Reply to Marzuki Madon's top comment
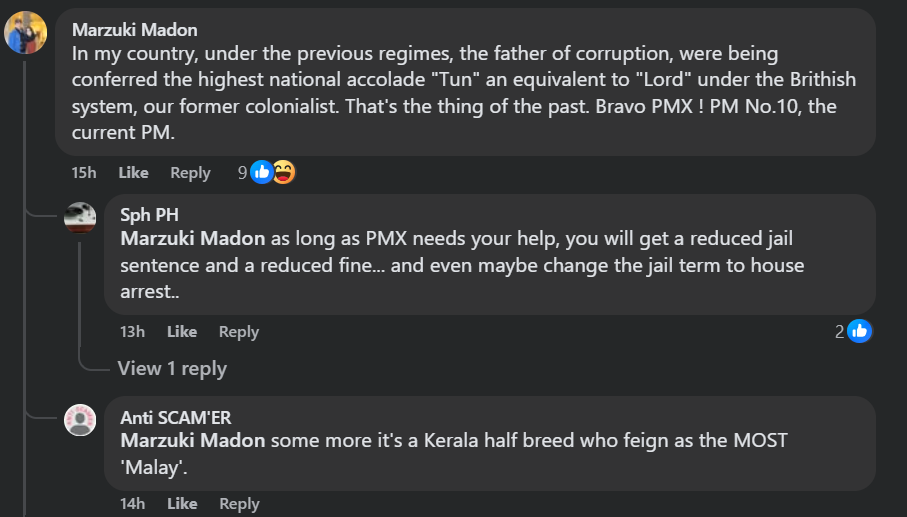The image size is (907, 517). click(x=190, y=173)
